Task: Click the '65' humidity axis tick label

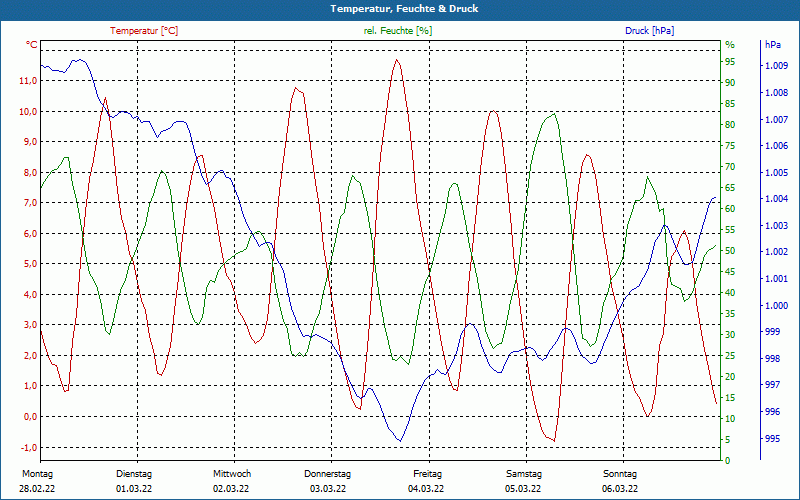Action: point(730,188)
